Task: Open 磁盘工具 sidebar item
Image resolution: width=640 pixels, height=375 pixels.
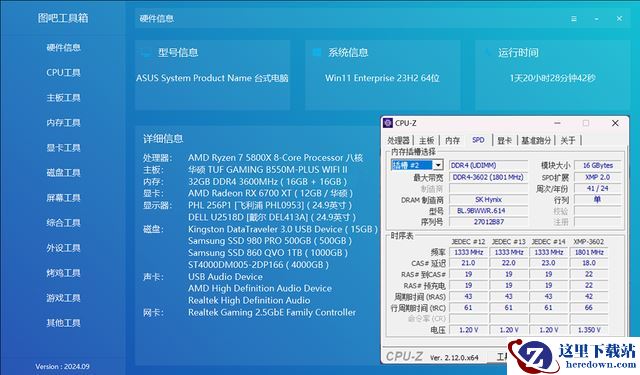Action: 63,173
